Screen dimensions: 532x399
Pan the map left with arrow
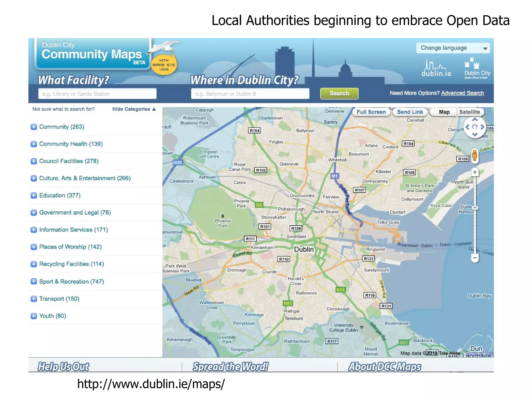tap(467, 127)
